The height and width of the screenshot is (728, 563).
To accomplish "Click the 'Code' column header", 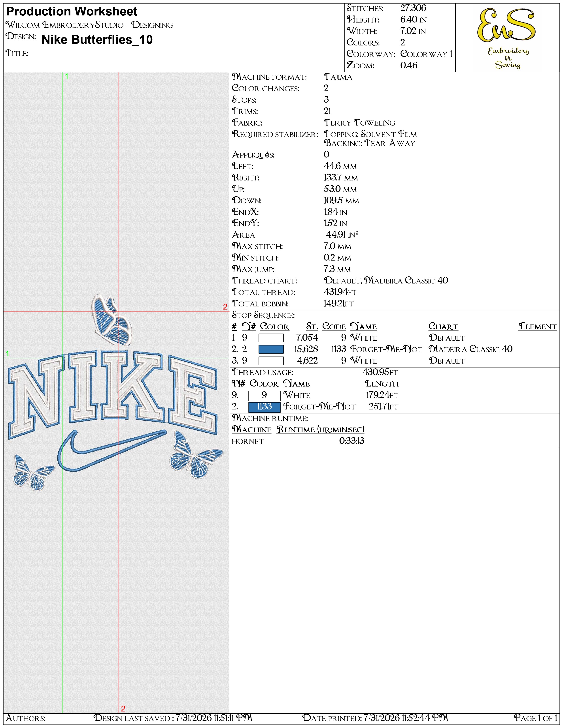I will click(334, 326).
